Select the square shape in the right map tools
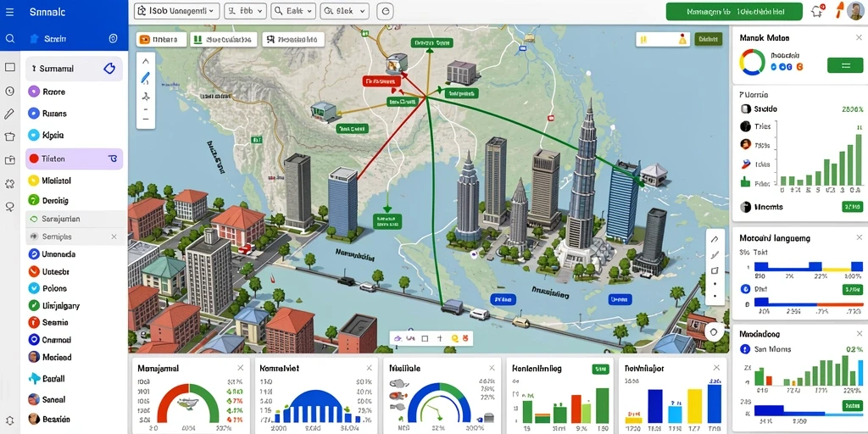Screen dimensions: 868x434 [714, 270]
